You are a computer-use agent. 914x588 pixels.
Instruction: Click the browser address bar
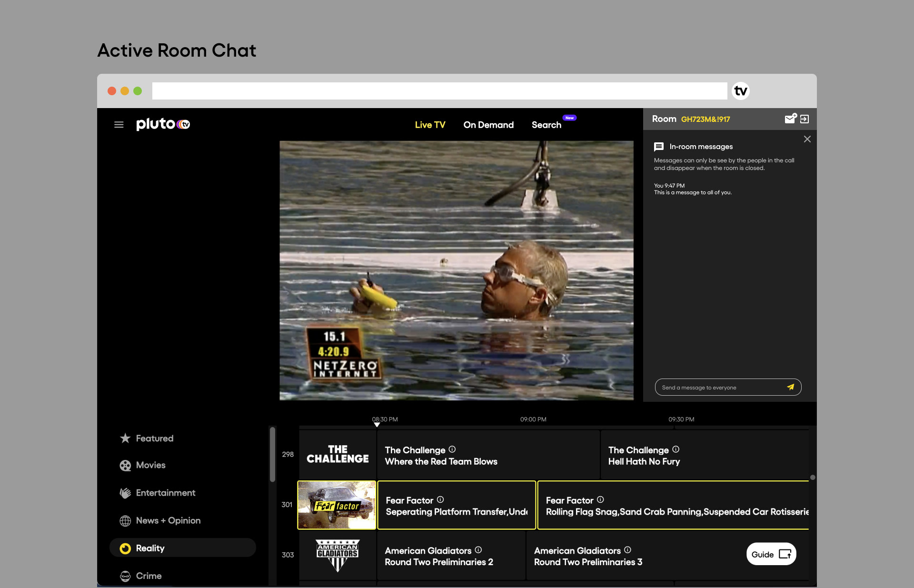(439, 91)
